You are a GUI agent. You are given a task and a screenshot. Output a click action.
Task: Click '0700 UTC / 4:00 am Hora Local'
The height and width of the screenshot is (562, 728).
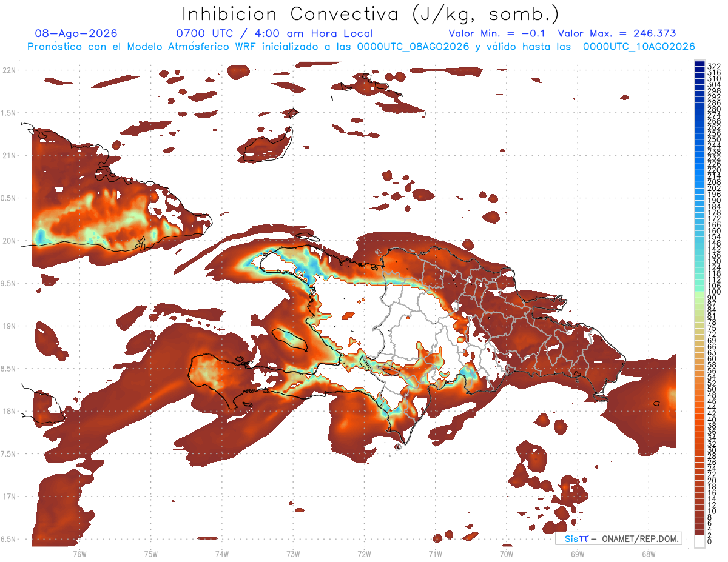tap(275, 33)
